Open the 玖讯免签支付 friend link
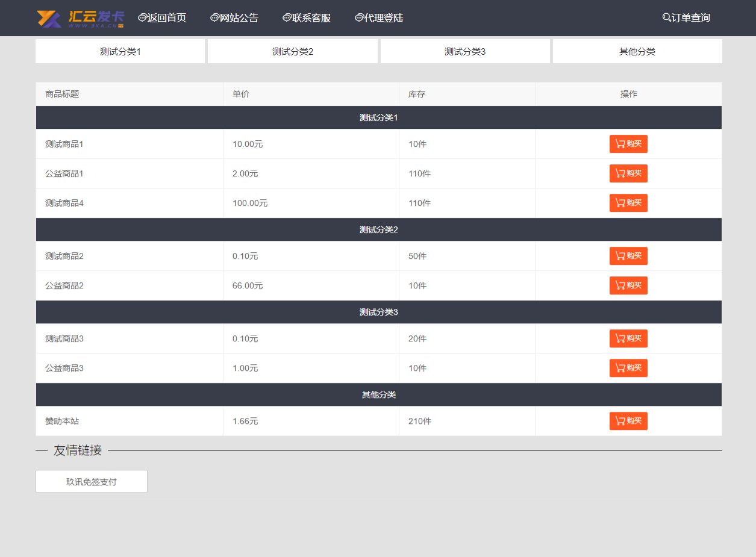This screenshot has width=756, height=557. point(92,482)
